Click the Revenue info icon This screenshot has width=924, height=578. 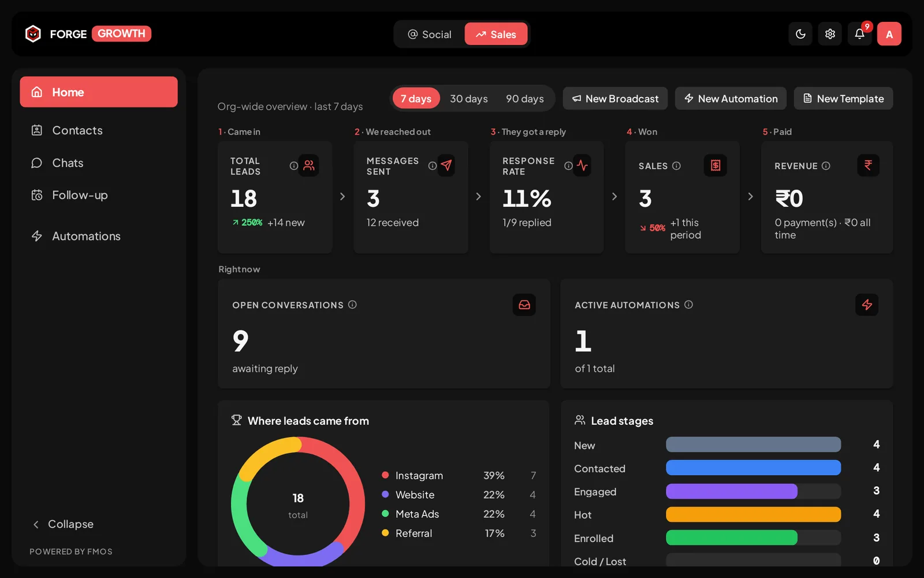pos(826,166)
